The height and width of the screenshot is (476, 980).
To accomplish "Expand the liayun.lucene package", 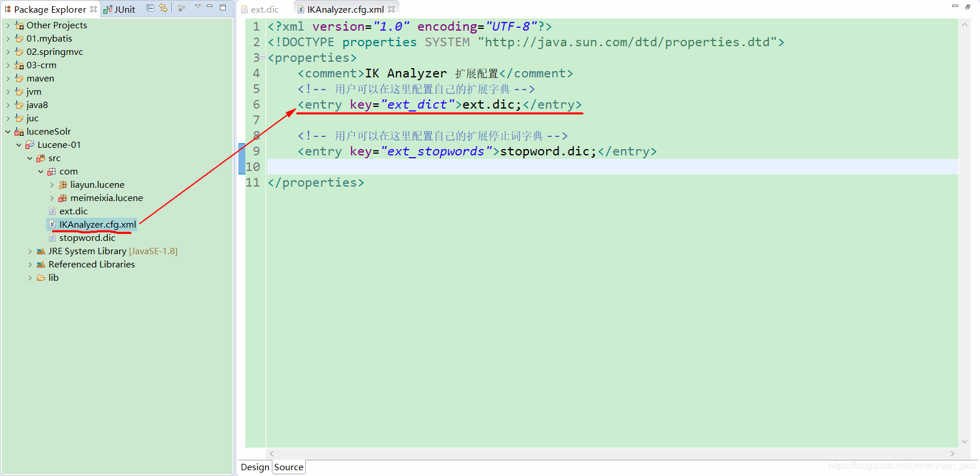I will [x=52, y=185].
